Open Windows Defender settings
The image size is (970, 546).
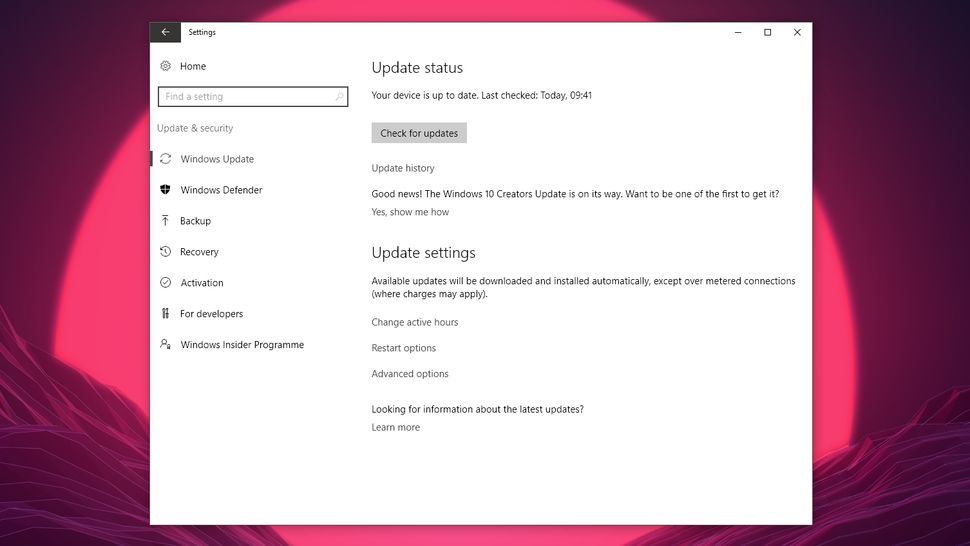[x=221, y=190]
